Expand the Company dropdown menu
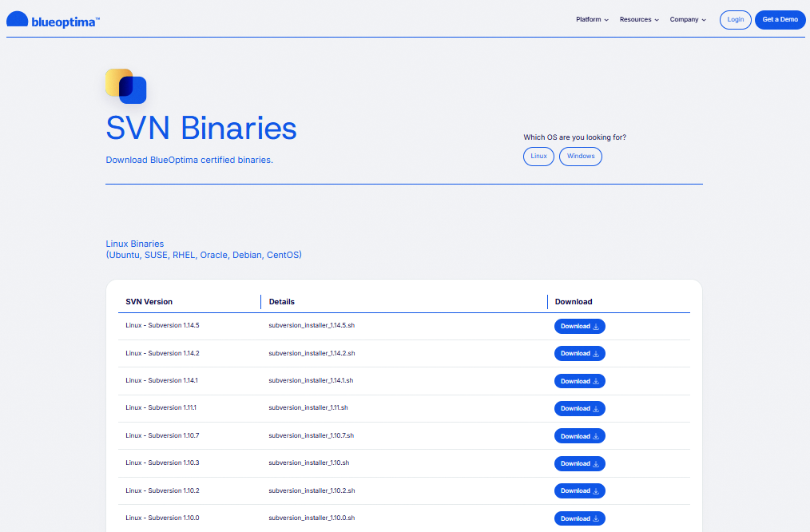Image resolution: width=810 pixels, height=532 pixels. (688, 20)
